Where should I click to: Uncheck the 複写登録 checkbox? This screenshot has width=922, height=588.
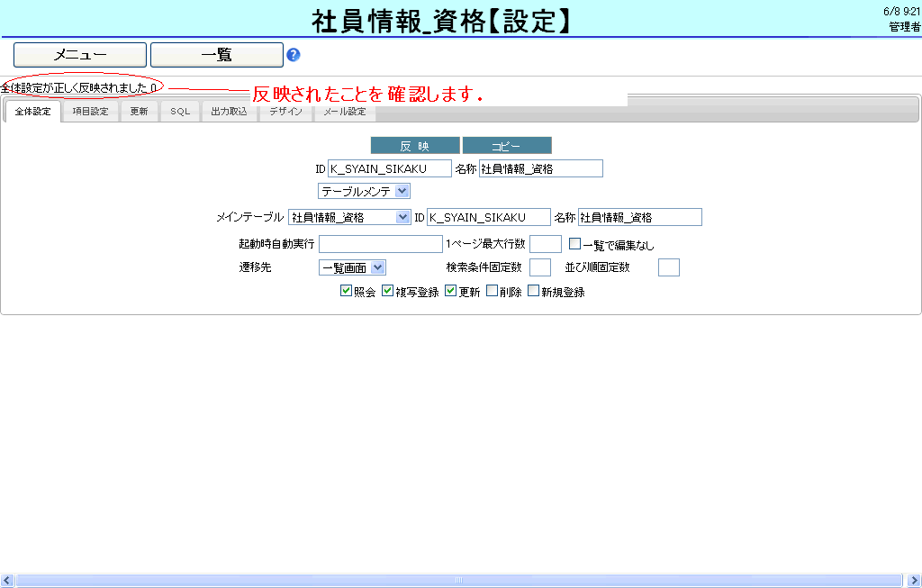[388, 292]
